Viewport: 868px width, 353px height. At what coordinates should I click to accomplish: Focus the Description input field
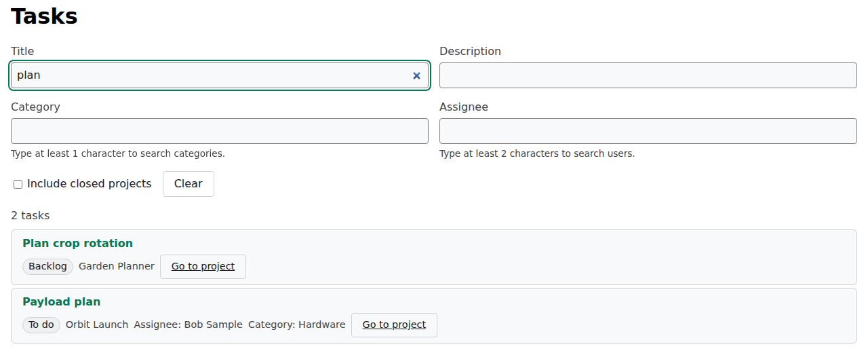pos(648,75)
